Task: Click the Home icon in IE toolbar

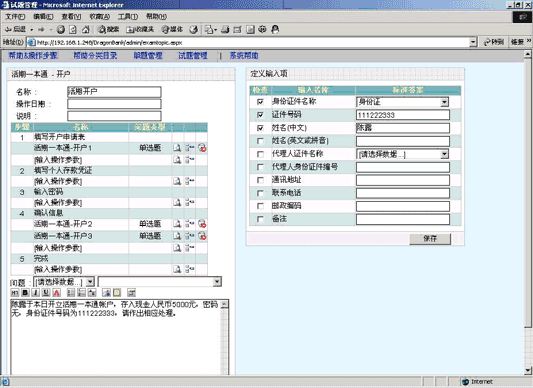Action: click(86, 30)
